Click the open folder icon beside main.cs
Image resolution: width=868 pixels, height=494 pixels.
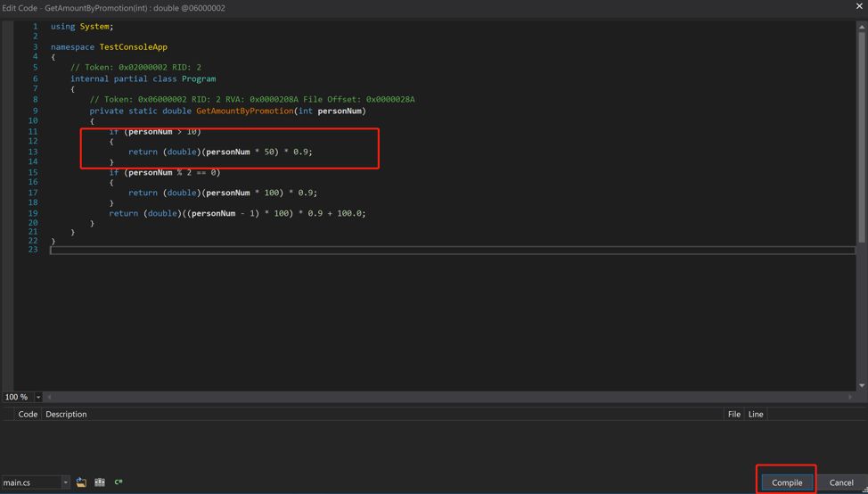click(x=81, y=482)
